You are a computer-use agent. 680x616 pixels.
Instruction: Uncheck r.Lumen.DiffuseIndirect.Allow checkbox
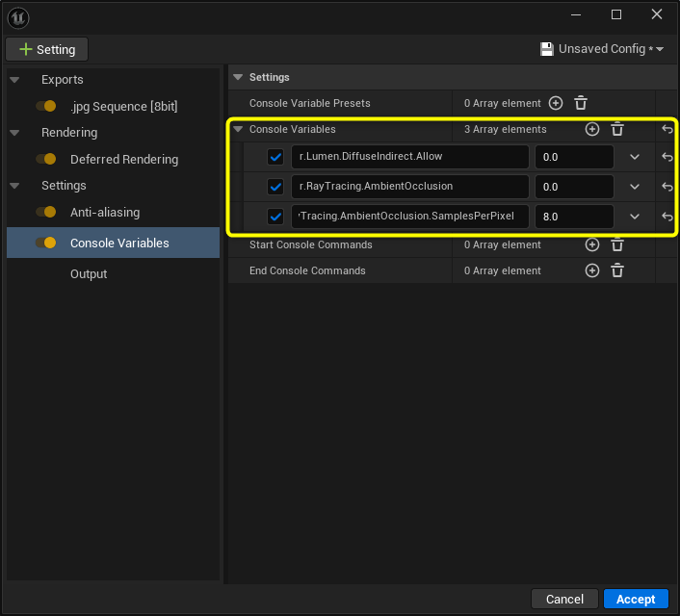(x=275, y=157)
